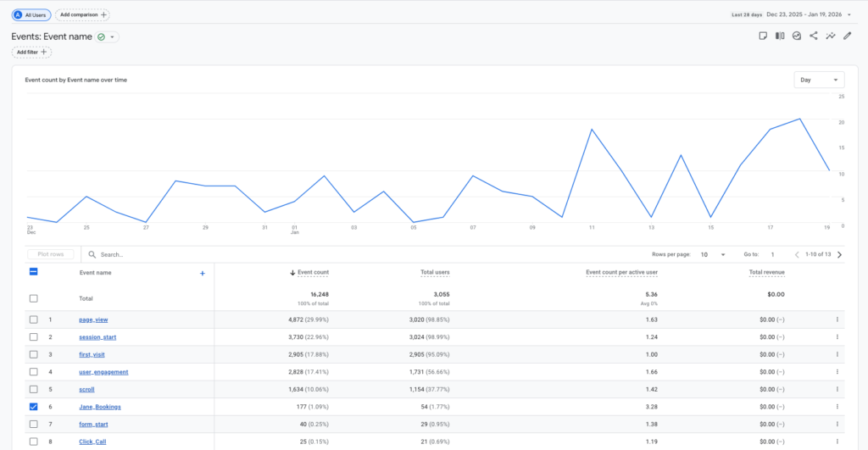Expand the Rows per page dropdown
Screen dimensions: 868x450
click(711, 254)
